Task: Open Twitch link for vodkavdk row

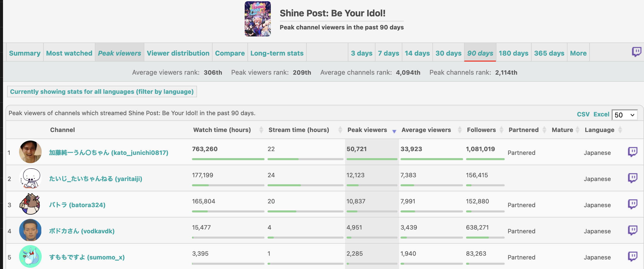Action: [x=633, y=230]
